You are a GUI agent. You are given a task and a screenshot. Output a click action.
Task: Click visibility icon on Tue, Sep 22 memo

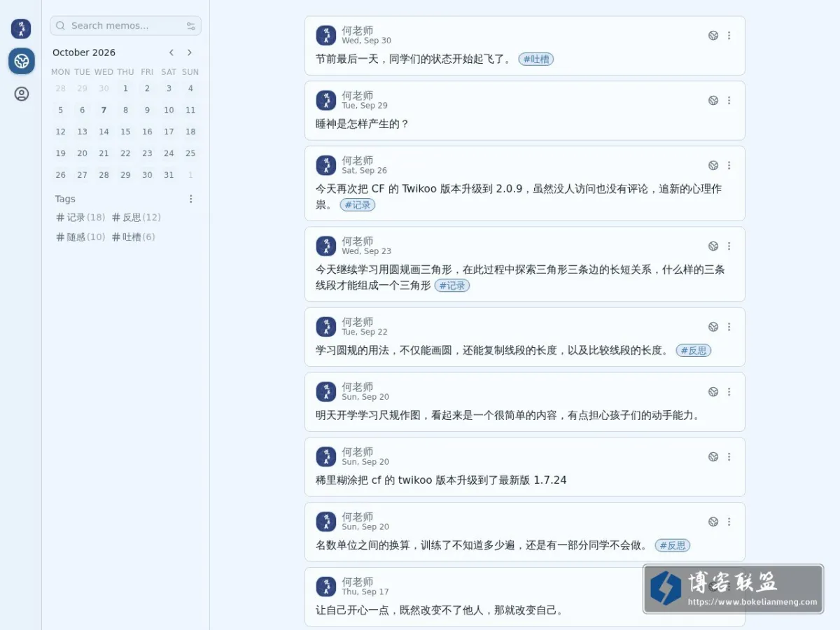click(713, 327)
